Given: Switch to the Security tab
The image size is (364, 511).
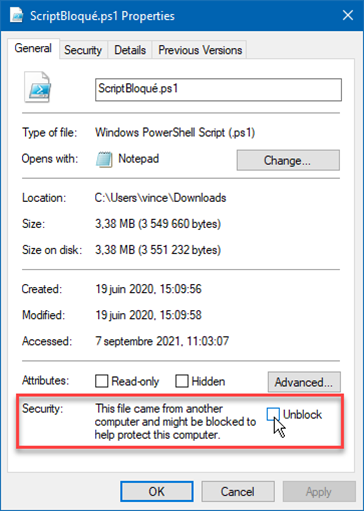Looking at the screenshot, I should (83, 50).
